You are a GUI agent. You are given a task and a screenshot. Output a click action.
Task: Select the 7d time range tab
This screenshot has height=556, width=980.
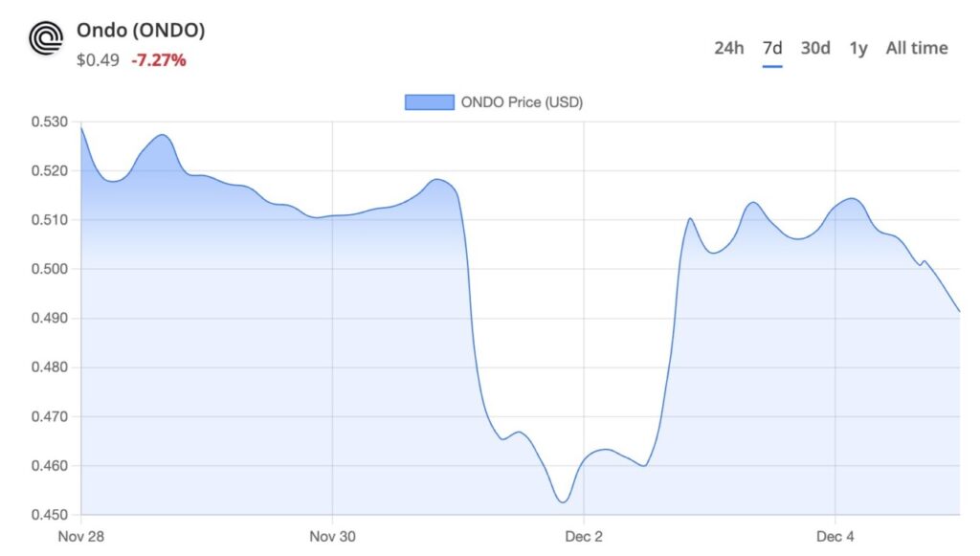click(771, 47)
